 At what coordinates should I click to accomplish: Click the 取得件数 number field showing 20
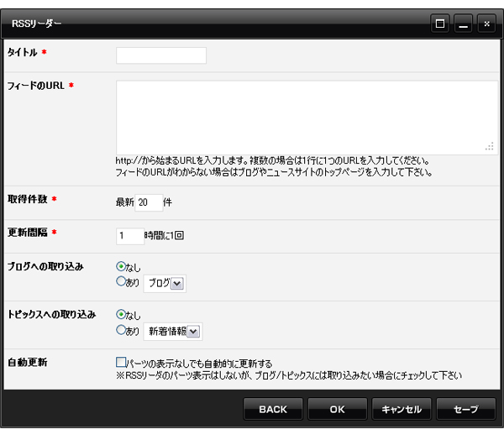(x=149, y=202)
